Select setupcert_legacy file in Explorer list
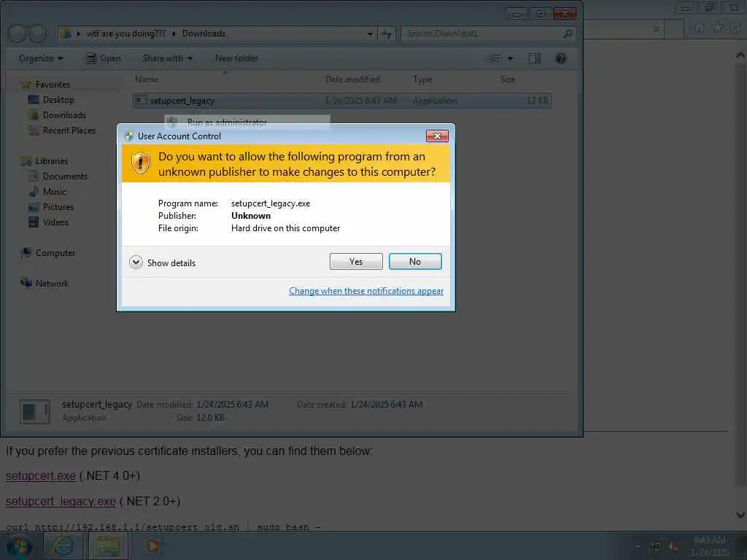 [x=342, y=101]
